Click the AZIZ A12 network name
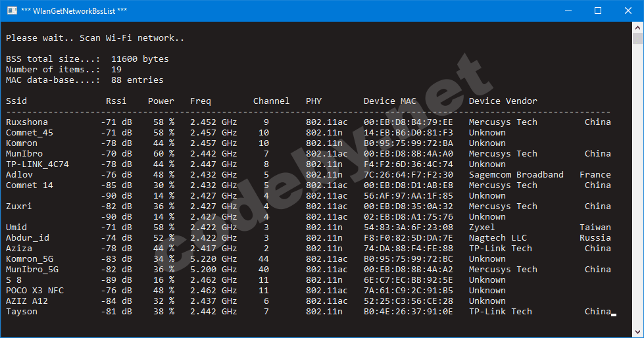Viewport: 644px width, 338px height. 27,301
